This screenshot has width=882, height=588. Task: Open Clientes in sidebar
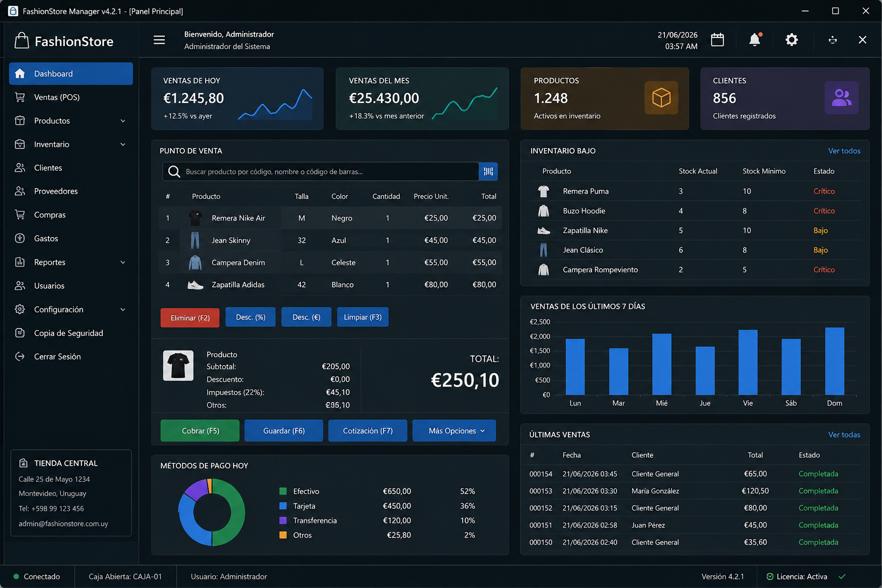coord(71,168)
